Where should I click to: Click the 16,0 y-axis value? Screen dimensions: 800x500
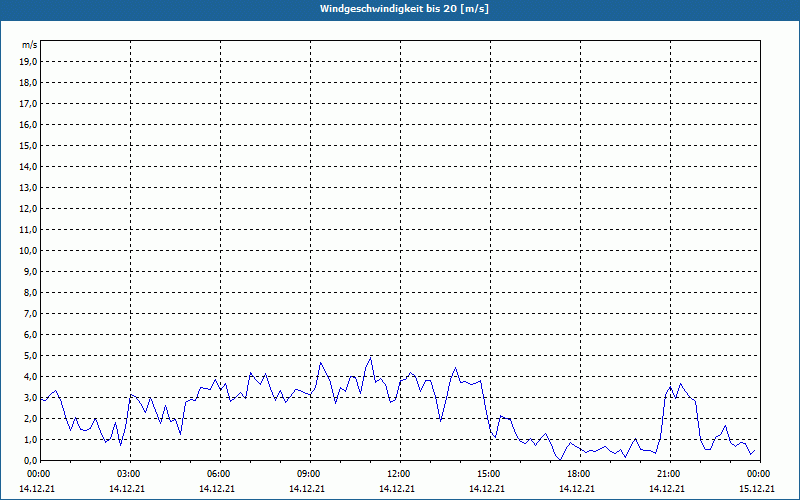pyautogui.click(x=28, y=124)
